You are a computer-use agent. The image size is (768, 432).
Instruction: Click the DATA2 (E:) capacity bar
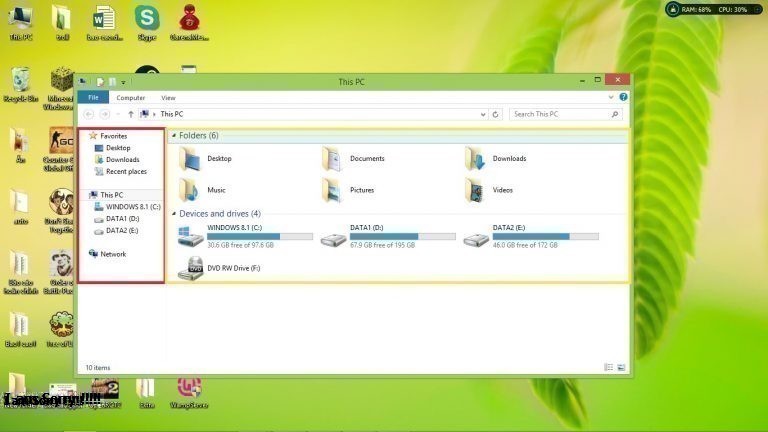click(546, 237)
